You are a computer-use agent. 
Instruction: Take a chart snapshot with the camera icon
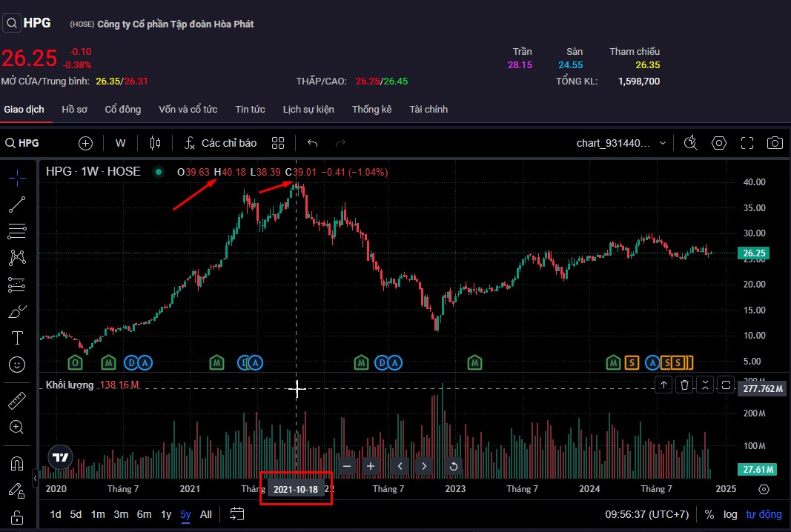click(775, 143)
